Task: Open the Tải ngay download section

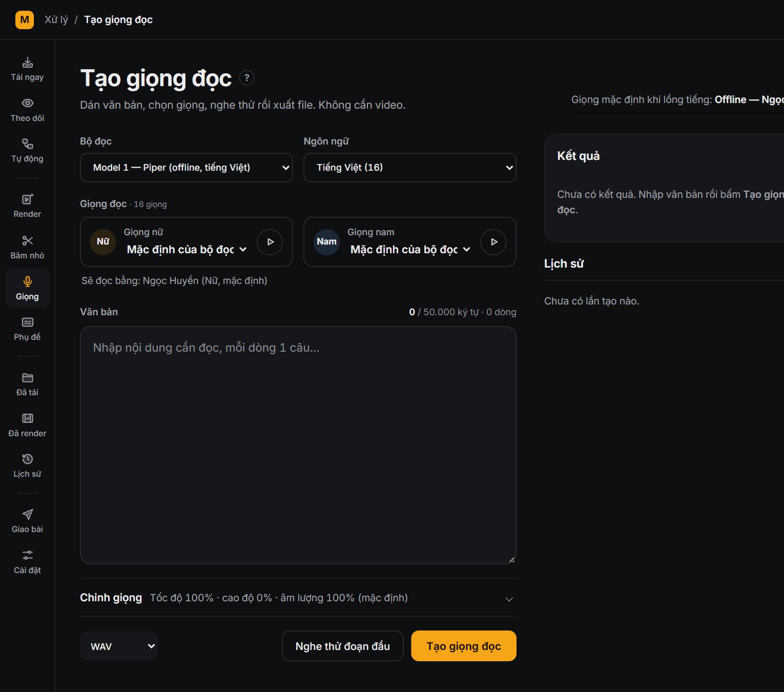Action: tap(27, 69)
